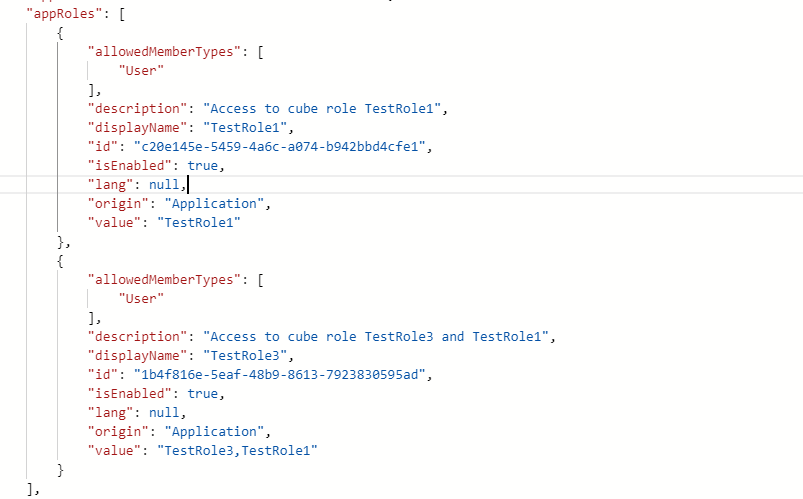The image size is (803, 499).
Task: Click the second role's isEnabled "true" value
Action: (203, 393)
